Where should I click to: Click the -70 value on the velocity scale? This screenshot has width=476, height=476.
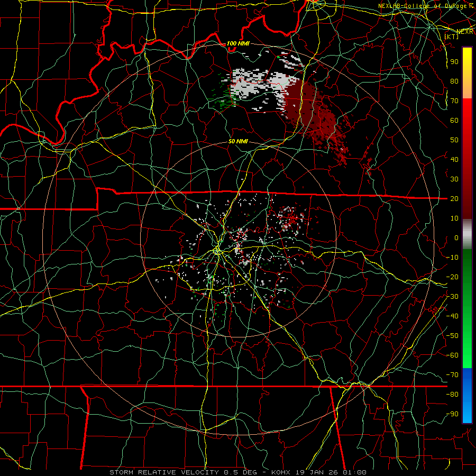pos(452,375)
